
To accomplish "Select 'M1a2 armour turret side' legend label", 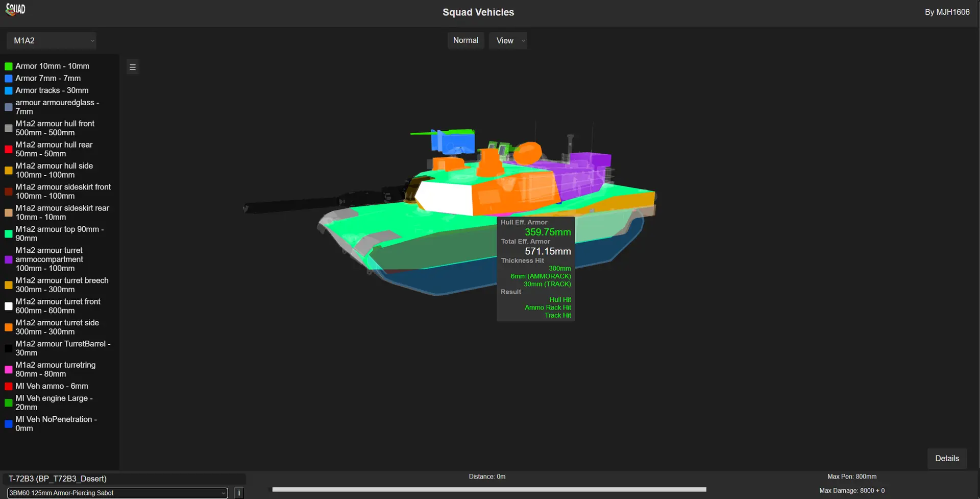I will pos(57,327).
